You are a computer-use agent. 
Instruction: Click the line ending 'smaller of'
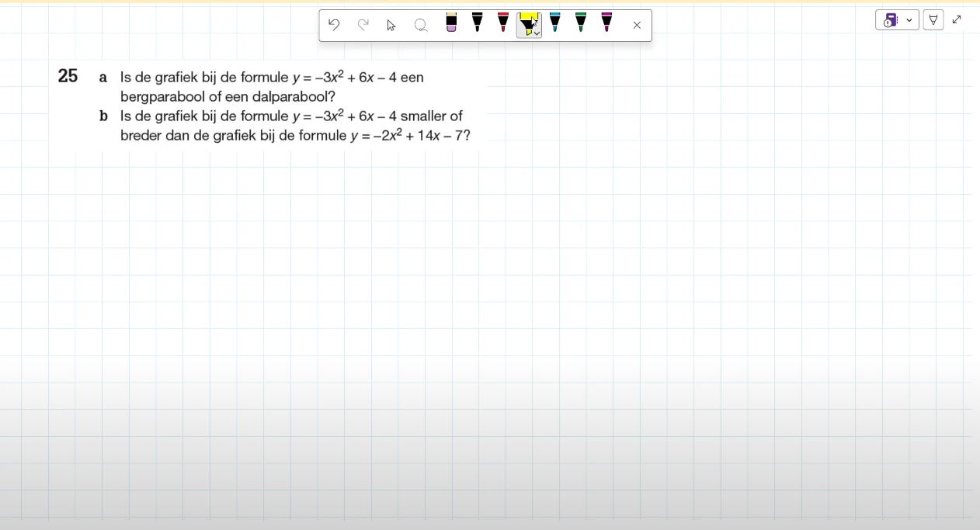291,116
